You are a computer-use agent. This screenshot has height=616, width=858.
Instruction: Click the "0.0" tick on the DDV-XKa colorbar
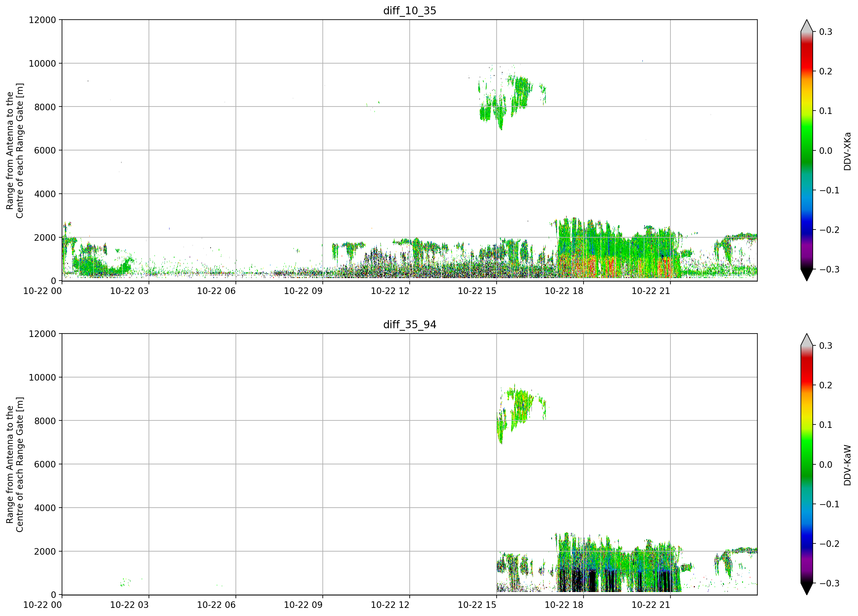826,150
